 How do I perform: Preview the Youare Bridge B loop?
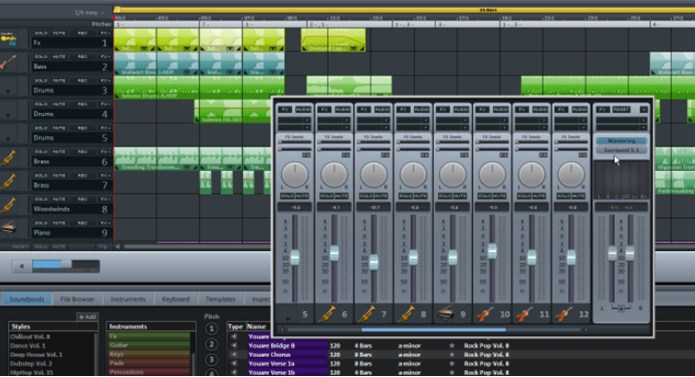234,346
